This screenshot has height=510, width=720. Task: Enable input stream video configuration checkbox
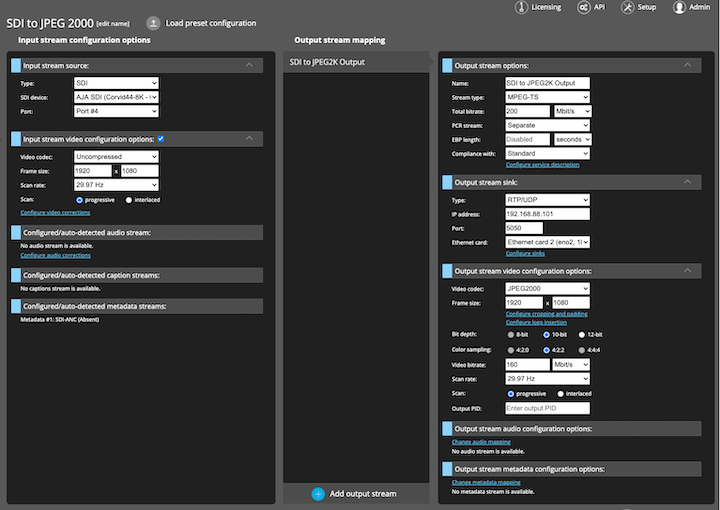[x=161, y=138]
